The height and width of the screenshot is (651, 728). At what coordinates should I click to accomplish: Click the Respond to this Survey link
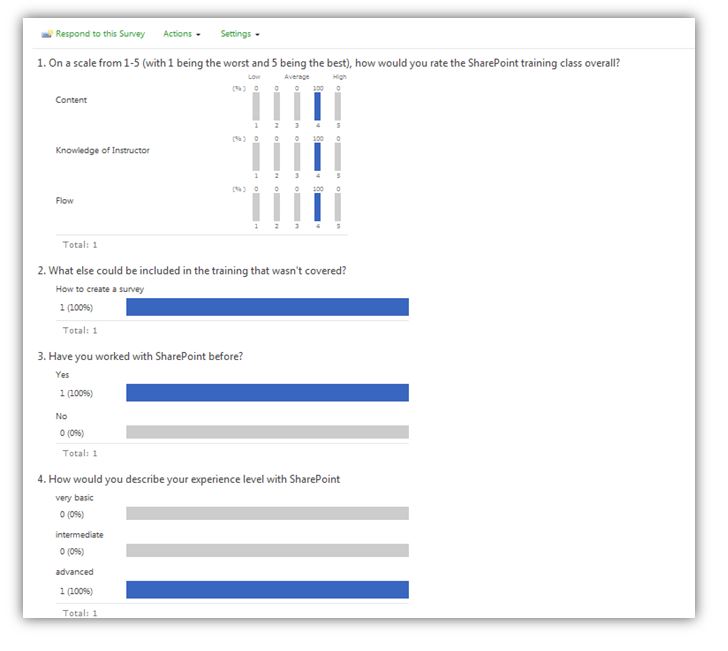pyautogui.click(x=100, y=34)
